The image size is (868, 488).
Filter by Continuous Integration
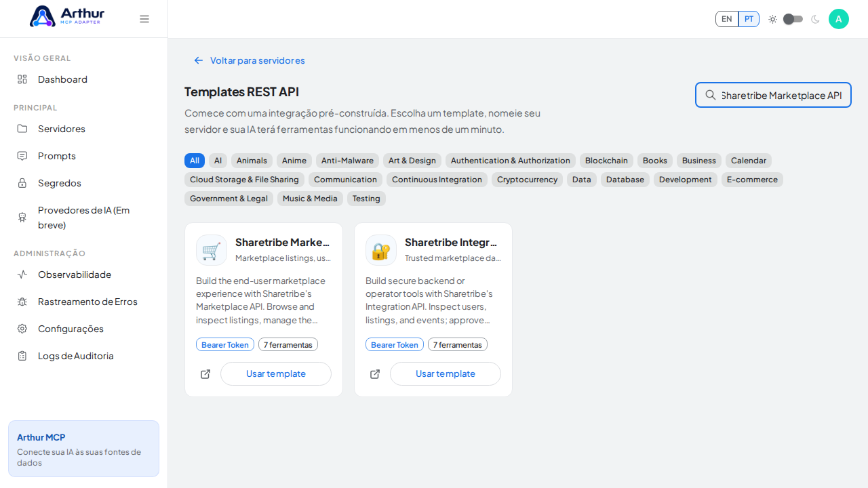[x=437, y=180]
